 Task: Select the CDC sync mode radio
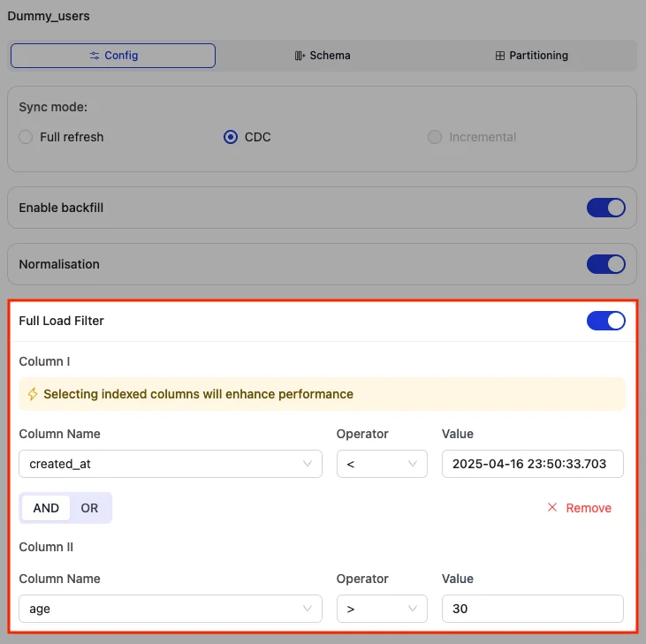click(x=231, y=137)
